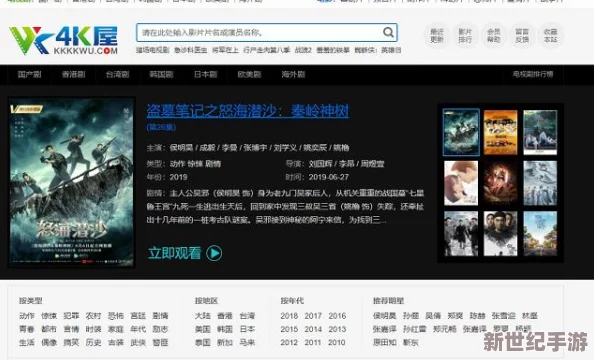Select the pale blue poster thumbnail, middle-right

(540, 183)
